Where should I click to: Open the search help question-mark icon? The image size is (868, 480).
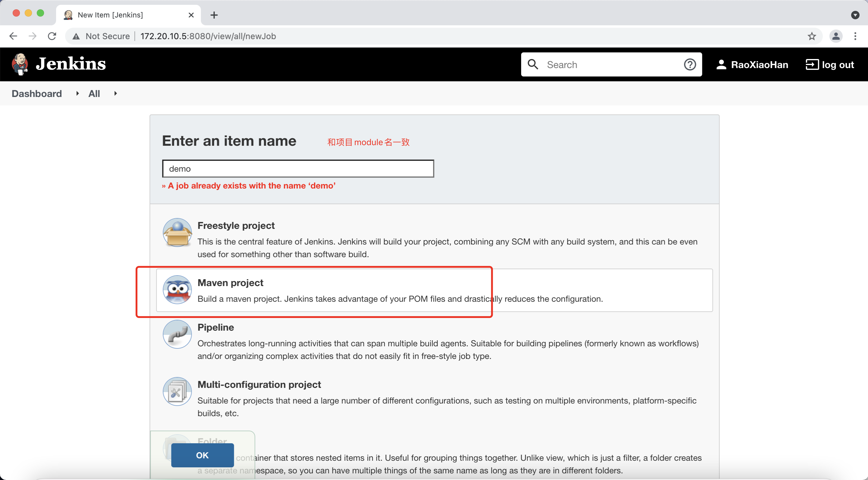pos(690,64)
